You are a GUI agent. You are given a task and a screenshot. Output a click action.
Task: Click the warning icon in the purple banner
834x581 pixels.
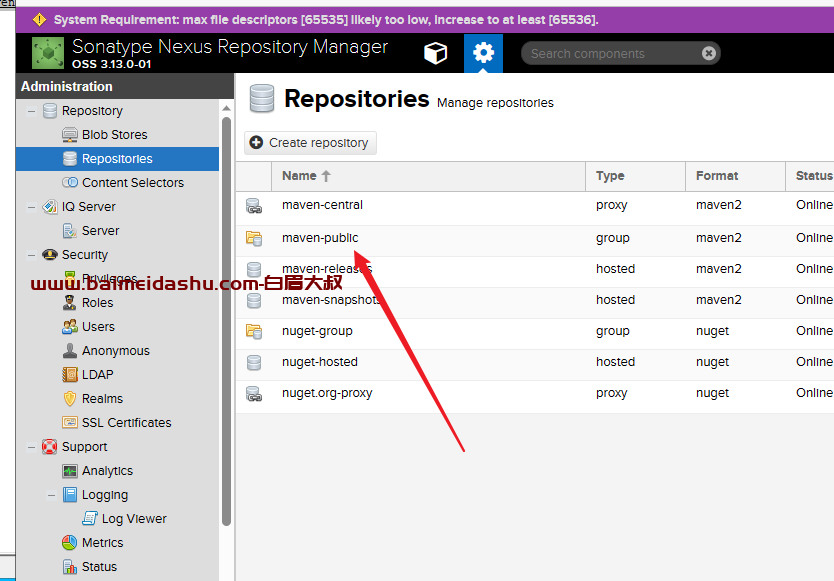39,20
